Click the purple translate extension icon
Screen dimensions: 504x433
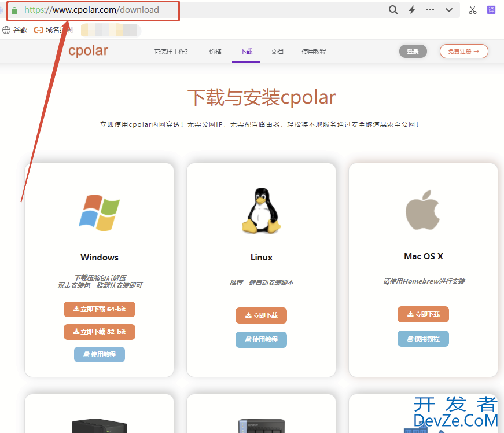(x=491, y=10)
